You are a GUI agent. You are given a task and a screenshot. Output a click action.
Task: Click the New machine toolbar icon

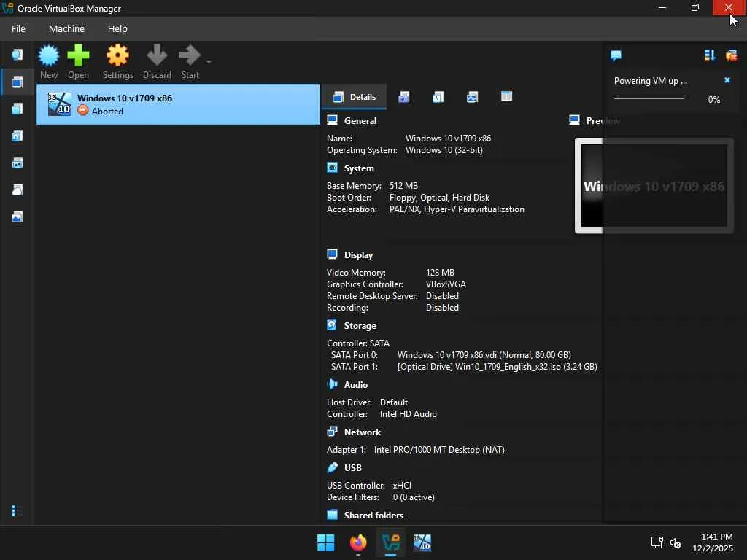coord(49,61)
